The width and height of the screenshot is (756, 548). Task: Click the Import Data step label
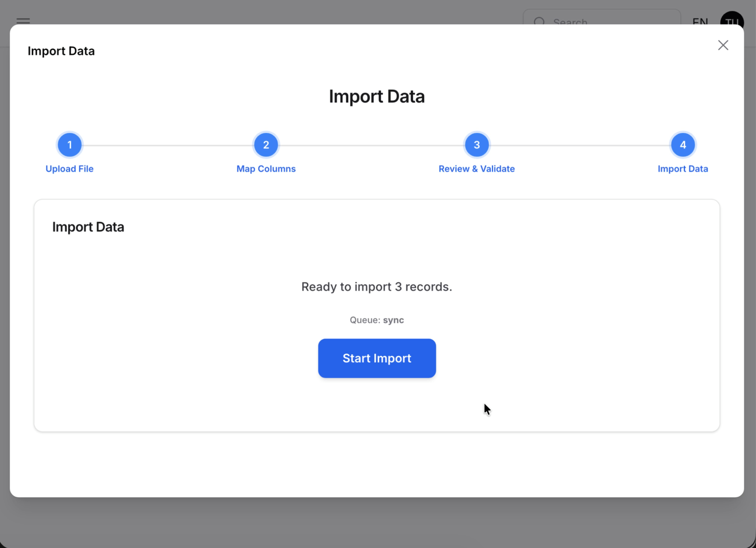click(x=682, y=169)
